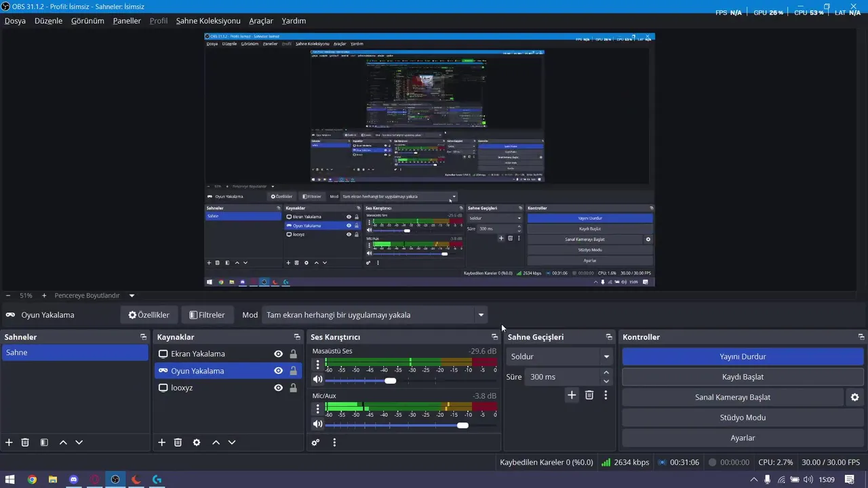Open the Yardım menu

click(x=294, y=21)
